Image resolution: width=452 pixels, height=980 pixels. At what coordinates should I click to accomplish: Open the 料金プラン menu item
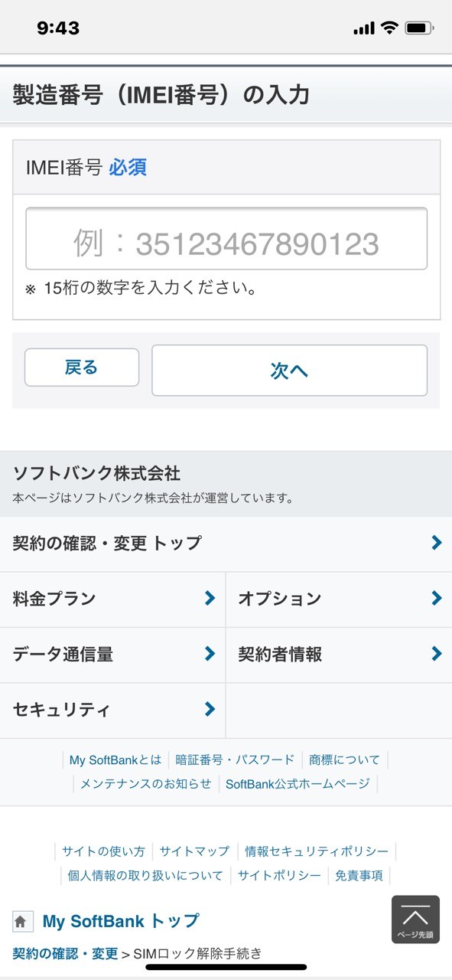click(x=112, y=599)
